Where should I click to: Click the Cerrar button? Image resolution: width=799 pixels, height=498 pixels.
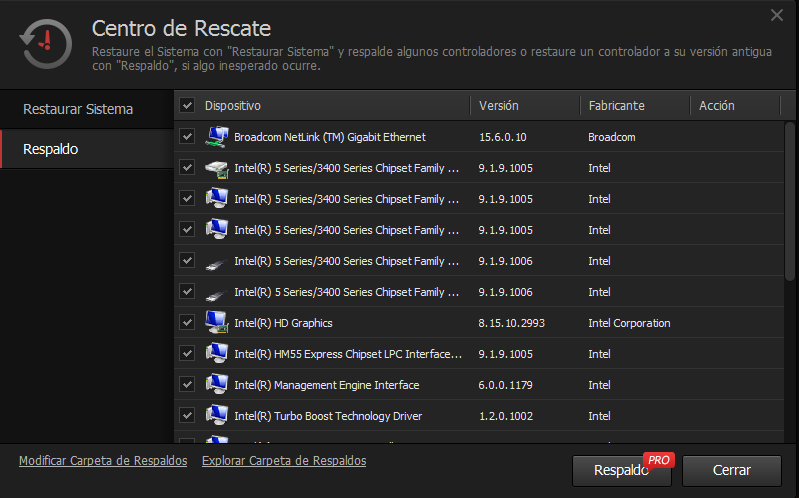click(732, 470)
